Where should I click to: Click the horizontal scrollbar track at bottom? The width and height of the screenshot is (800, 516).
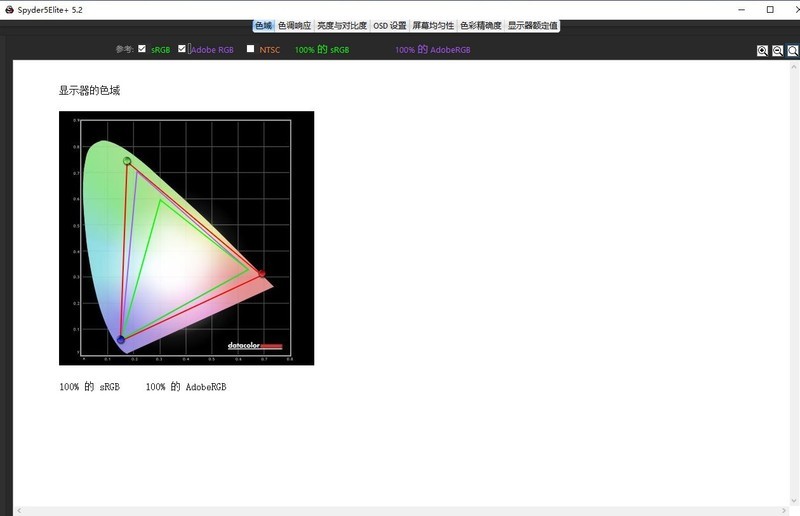tap(400, 510)
